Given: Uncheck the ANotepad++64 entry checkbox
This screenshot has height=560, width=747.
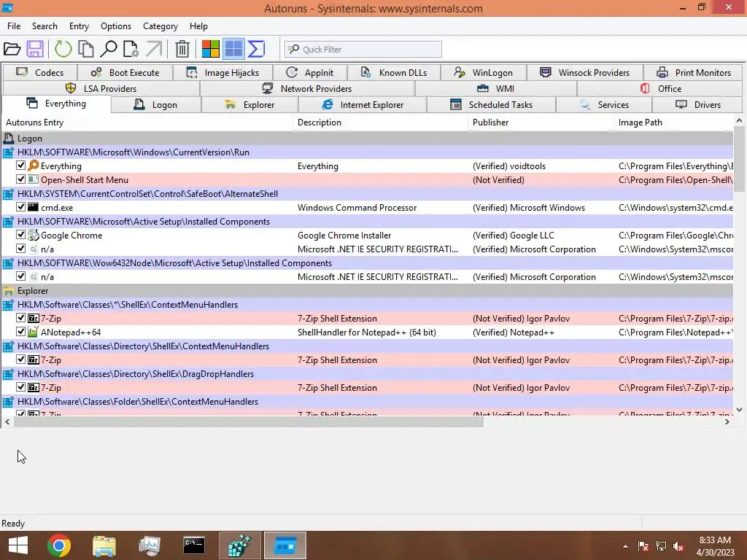Looking at the screenshot, I should click(x=20, y=332).
